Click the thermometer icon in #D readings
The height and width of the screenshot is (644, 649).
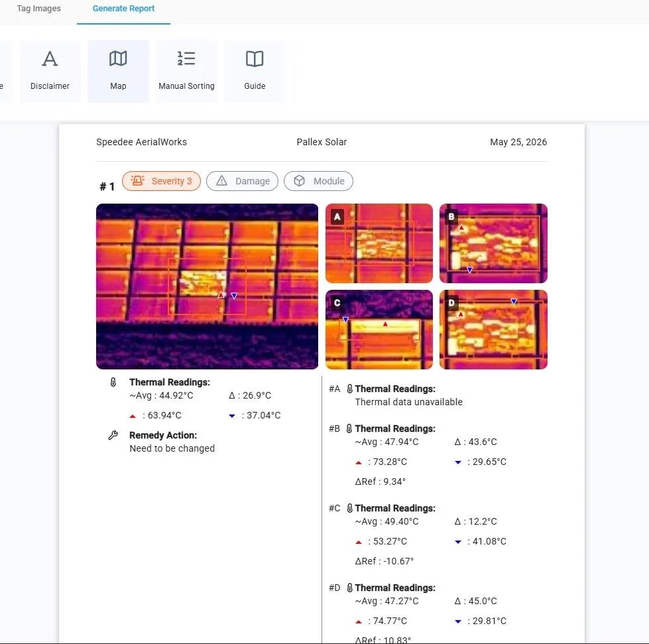350,587
